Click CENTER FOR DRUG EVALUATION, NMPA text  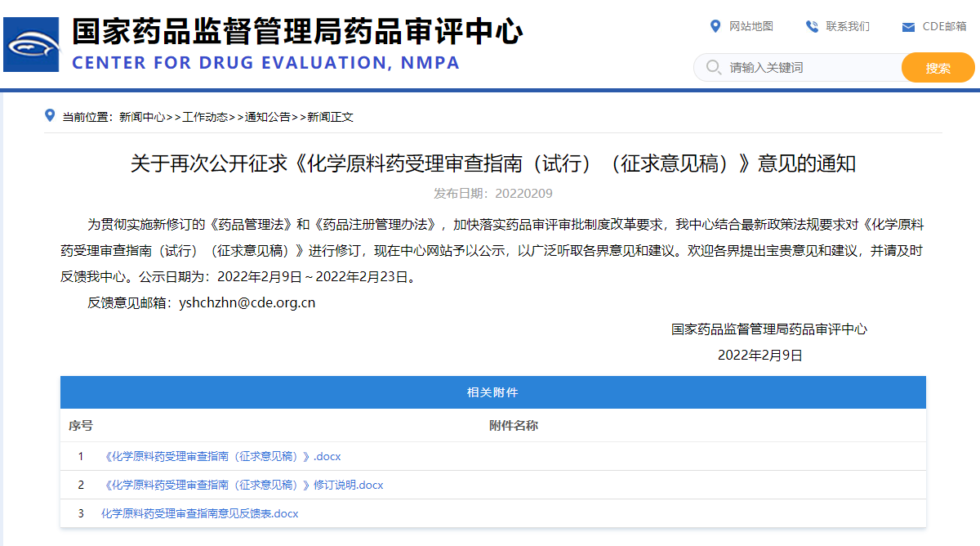[266, 63]
